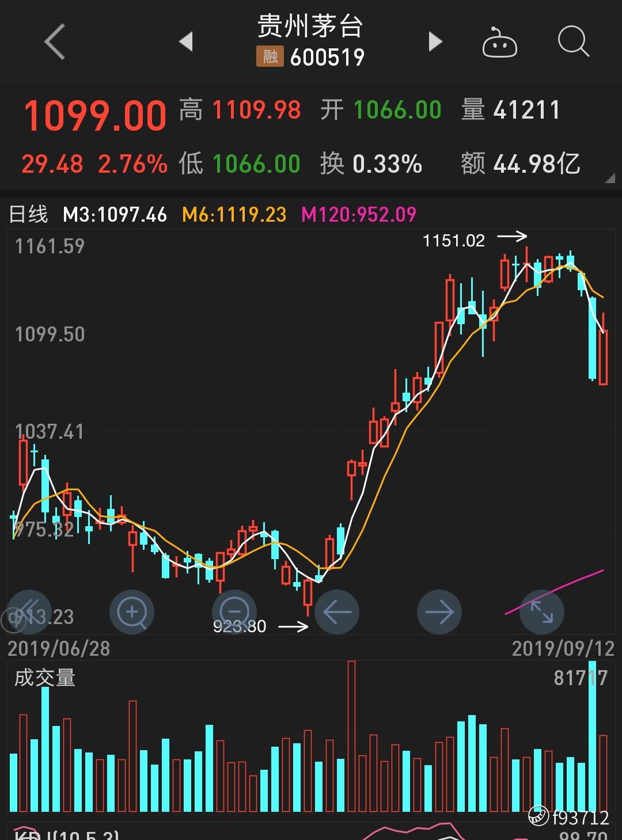Tap the y-axis label 1099.50
Image resolution: width=622 pixels, height=840 pixels.
click(50, 334)
